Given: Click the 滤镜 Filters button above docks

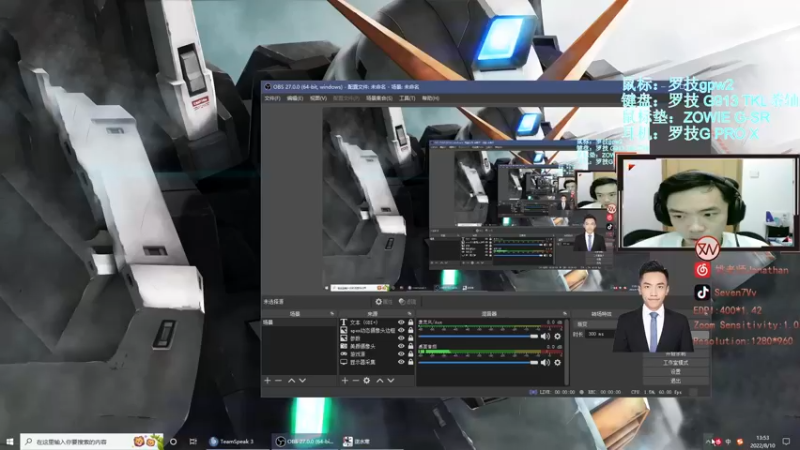Looking at the screenshot, I should [x=408, y=302].
